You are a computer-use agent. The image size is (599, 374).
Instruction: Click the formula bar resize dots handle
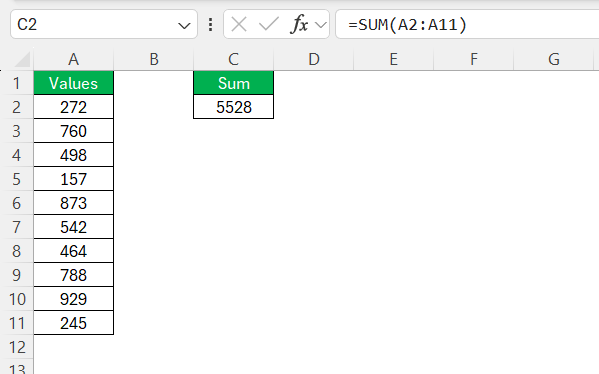pyautogui.click(x=210, y=25)
